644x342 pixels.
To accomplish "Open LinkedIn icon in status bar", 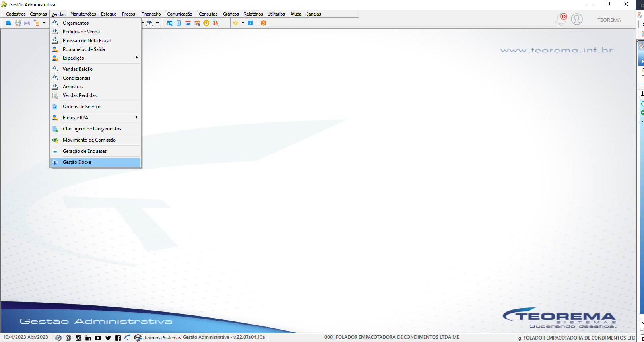I will [88, 338].
